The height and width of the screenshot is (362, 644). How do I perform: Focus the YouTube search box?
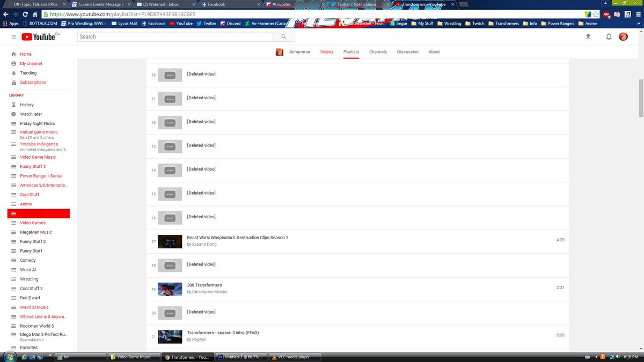click(x=175, y=36)
